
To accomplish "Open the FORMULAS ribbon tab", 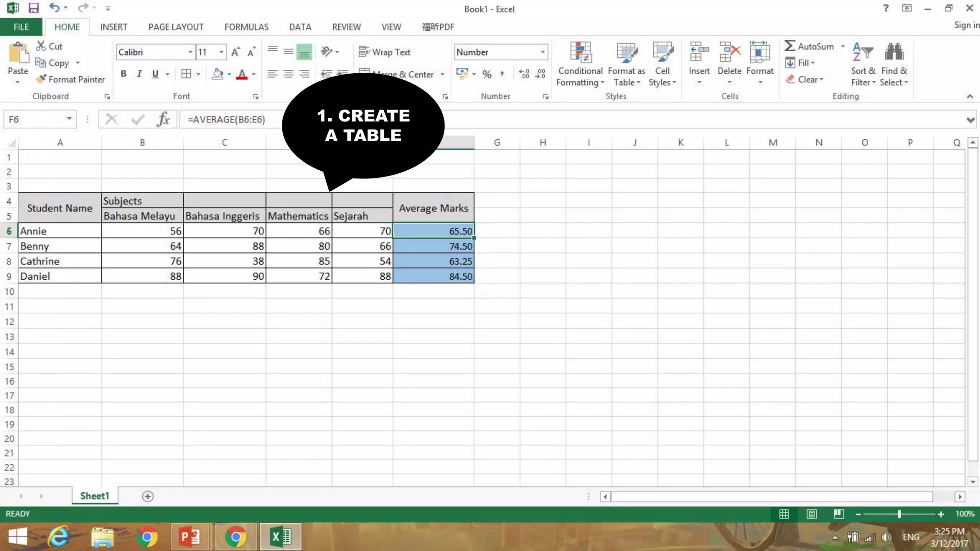I will click(x=246, y=27).
